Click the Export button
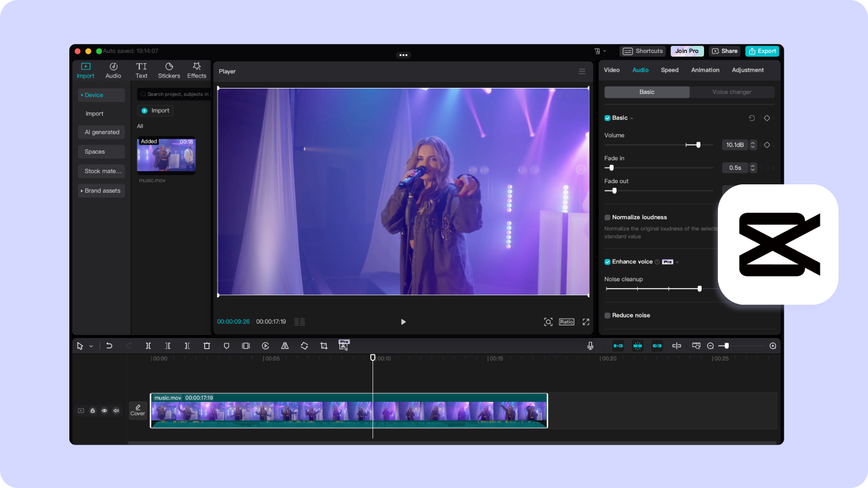868x488 pixels. [x=762, y=51]
